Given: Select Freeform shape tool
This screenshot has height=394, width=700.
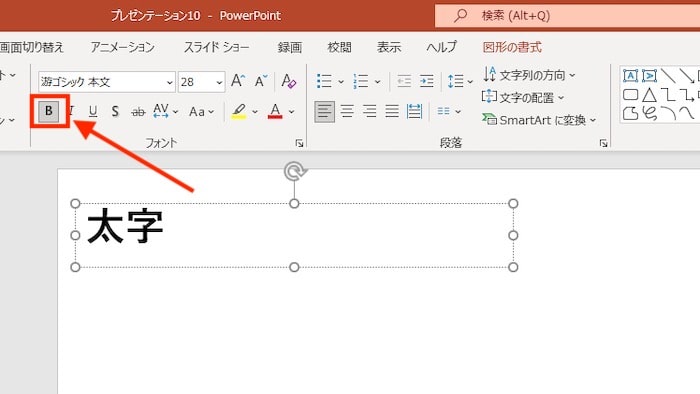Looking at the screenshot, I should [630, 113].
